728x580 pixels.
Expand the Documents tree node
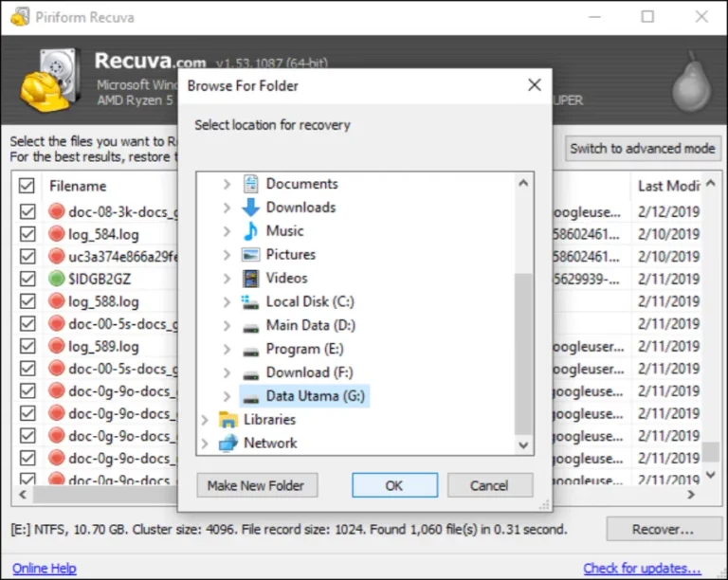[227, 184]
